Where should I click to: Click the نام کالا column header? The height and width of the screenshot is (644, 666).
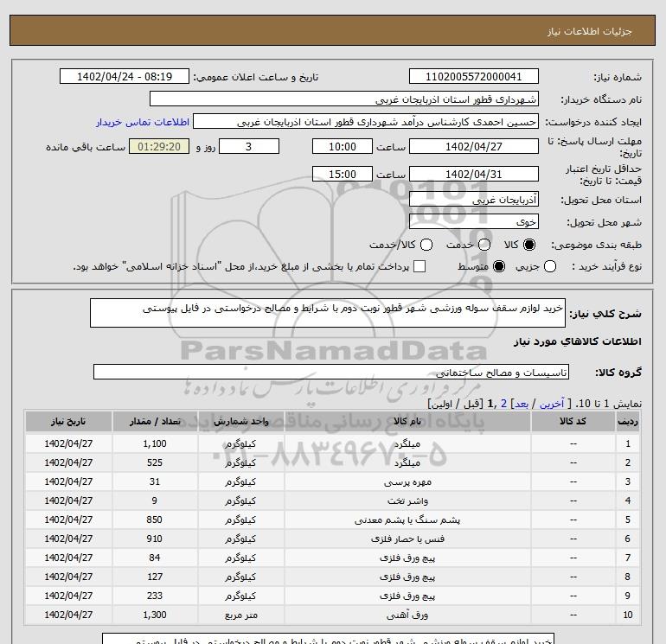(x=407, y=421)
